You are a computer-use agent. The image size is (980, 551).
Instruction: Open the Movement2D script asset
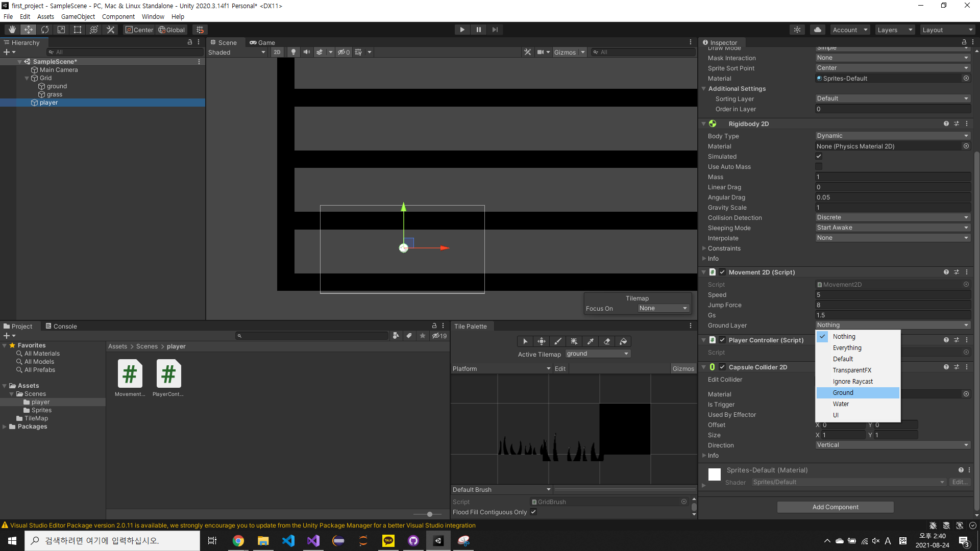tap(130, 378)
